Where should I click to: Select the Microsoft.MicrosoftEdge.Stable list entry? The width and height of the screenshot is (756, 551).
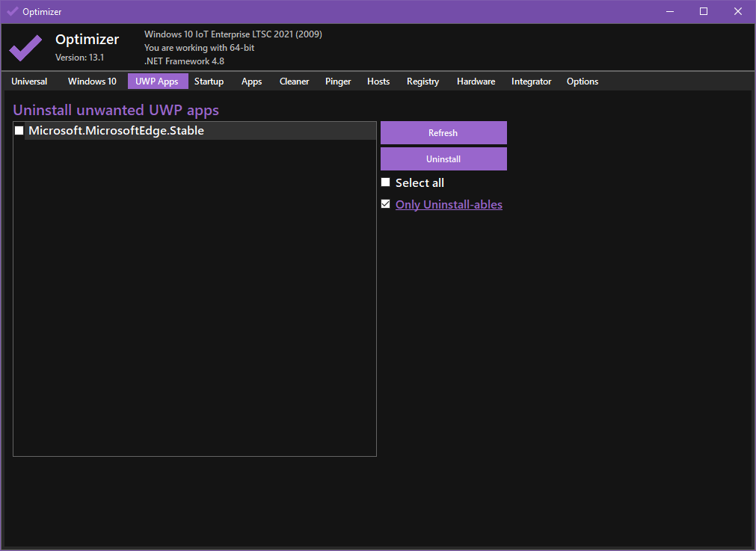coord(117,131)
